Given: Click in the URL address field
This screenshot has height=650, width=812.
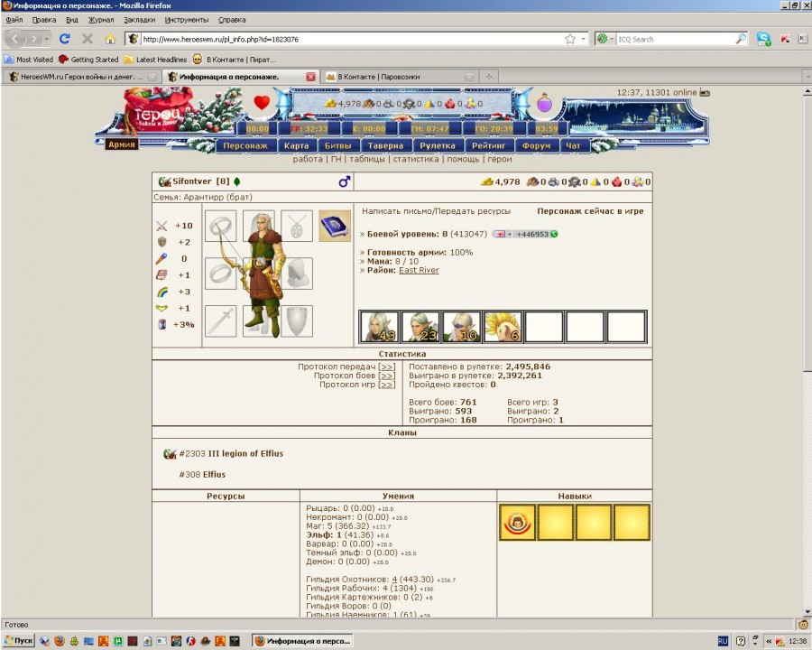Looking at the screenshot, I should pyautogui.click(x=352, y=39).
